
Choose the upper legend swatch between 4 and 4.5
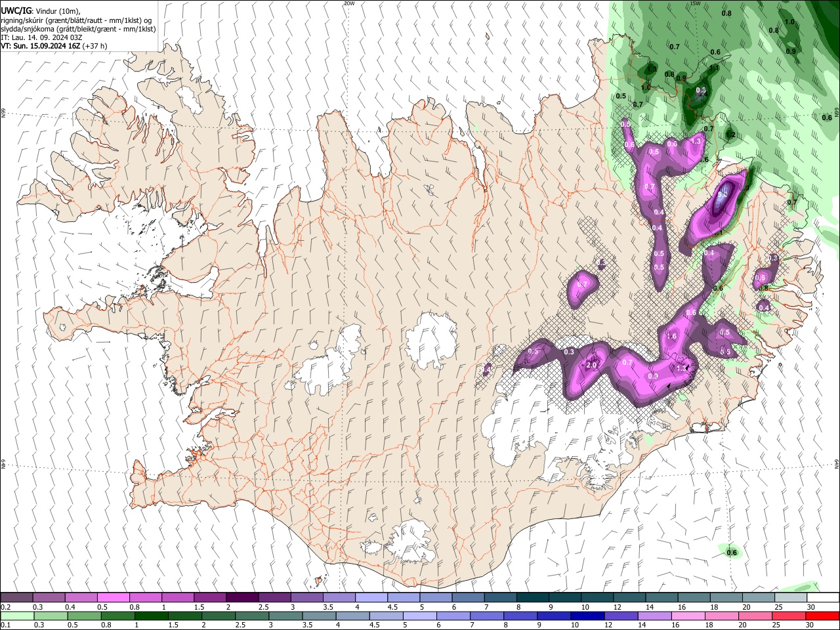click(x=371, y=597)
